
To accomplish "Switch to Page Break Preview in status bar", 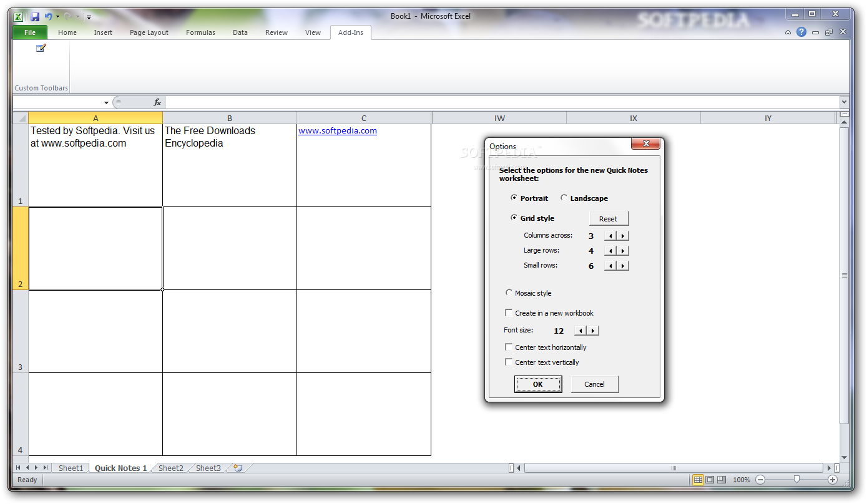I will point(722,480).
